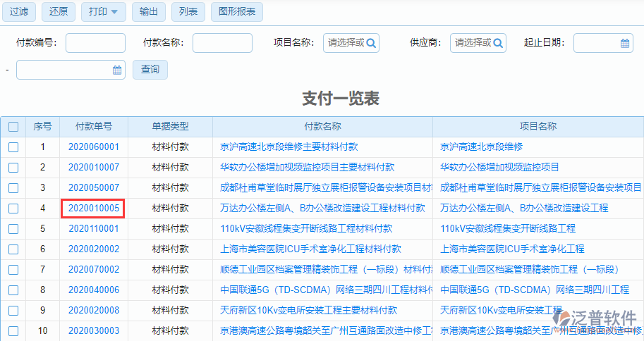Open payment number link 2020030003
The width and height of the screenshot is (644, 341).
point(94,330)
